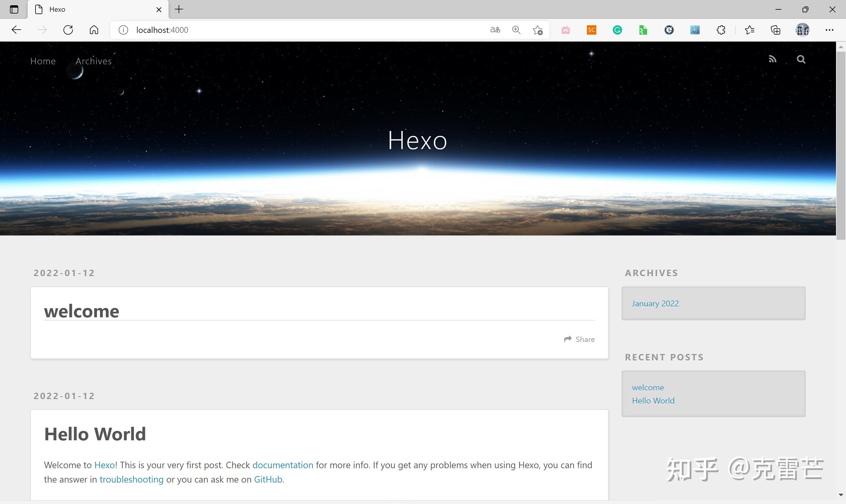Select Archives in site navigation

pos(93,61)
